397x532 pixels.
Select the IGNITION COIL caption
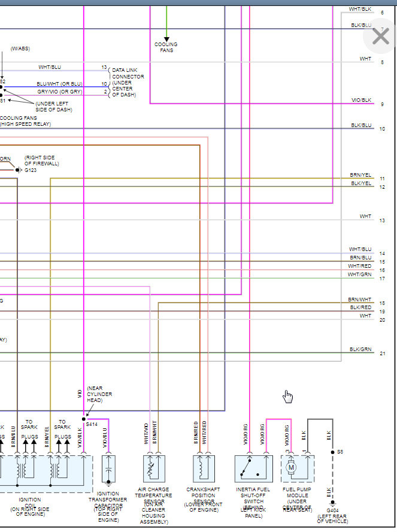click(x=30, y=507)
